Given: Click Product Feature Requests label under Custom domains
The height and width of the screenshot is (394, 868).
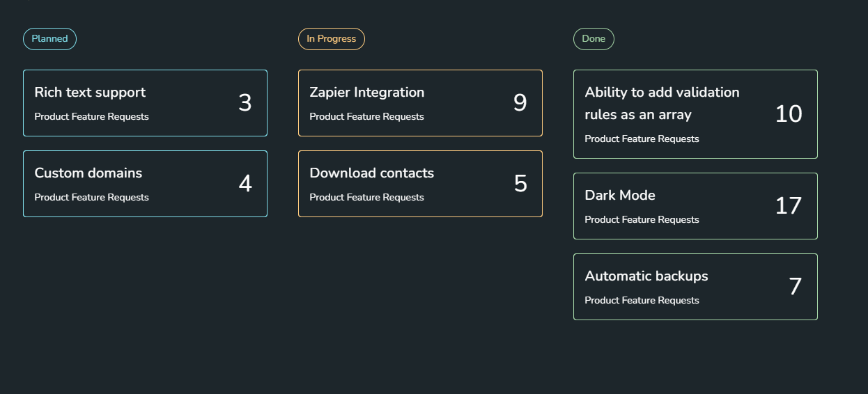Looking at the screenshot, I should tap(91, 198).
